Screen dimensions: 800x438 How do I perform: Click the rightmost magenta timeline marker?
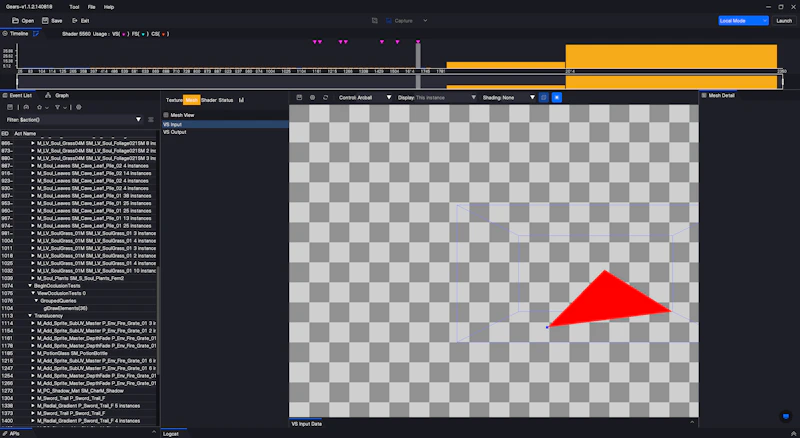click(418, 42)
